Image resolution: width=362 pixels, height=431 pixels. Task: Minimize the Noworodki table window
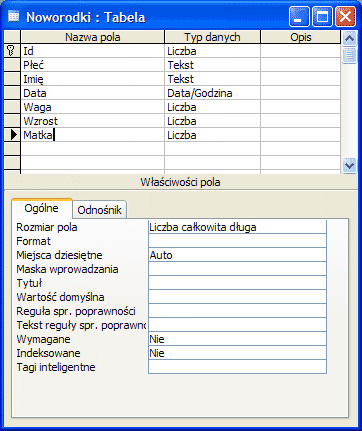[299, 16]
